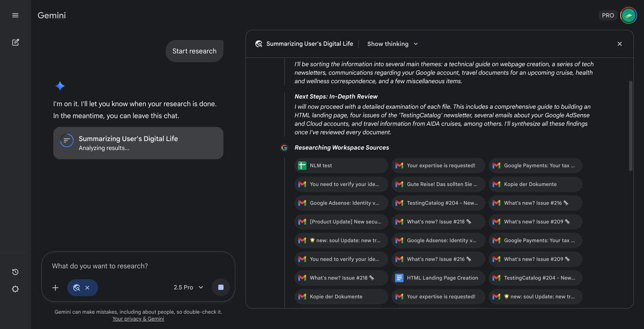The height and width of the screenshot is (329, 644).
Task: Open activity history icon in sidebar
Action: point(15,272)
